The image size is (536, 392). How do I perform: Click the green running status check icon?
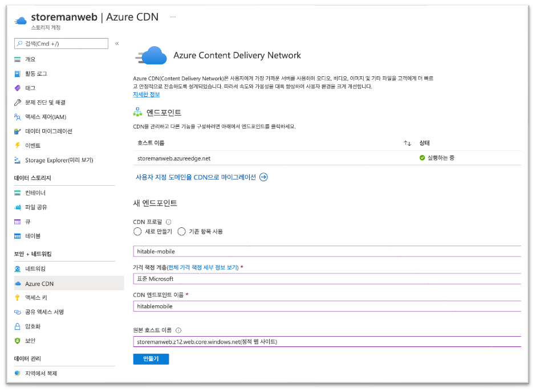tap(422, 158)
